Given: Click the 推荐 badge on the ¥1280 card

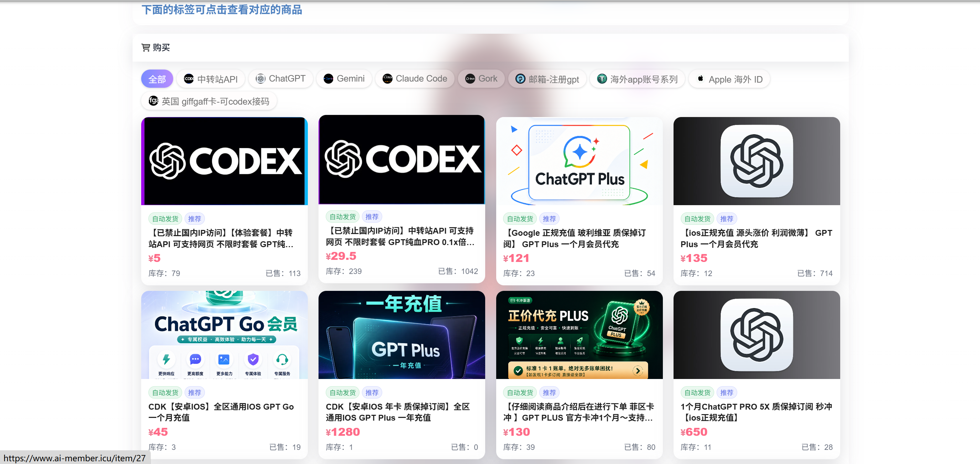Looking at the screenshot, I should tap(372, 392).
